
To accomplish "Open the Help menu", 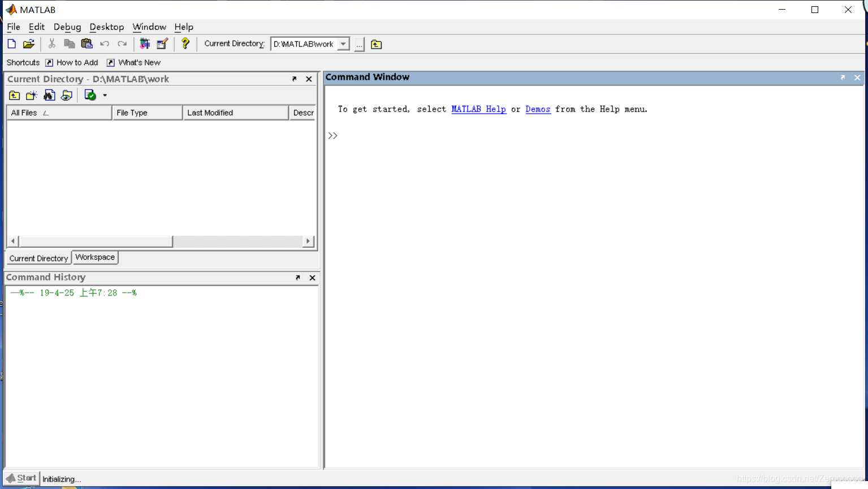I will pos(184,27).
